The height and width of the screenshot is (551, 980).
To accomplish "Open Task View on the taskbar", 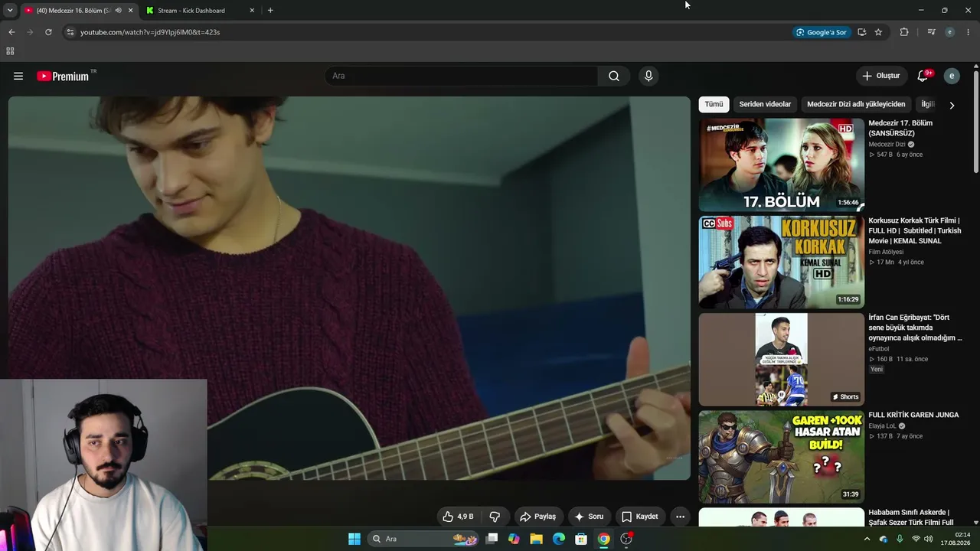I will (x=492, y=539).
